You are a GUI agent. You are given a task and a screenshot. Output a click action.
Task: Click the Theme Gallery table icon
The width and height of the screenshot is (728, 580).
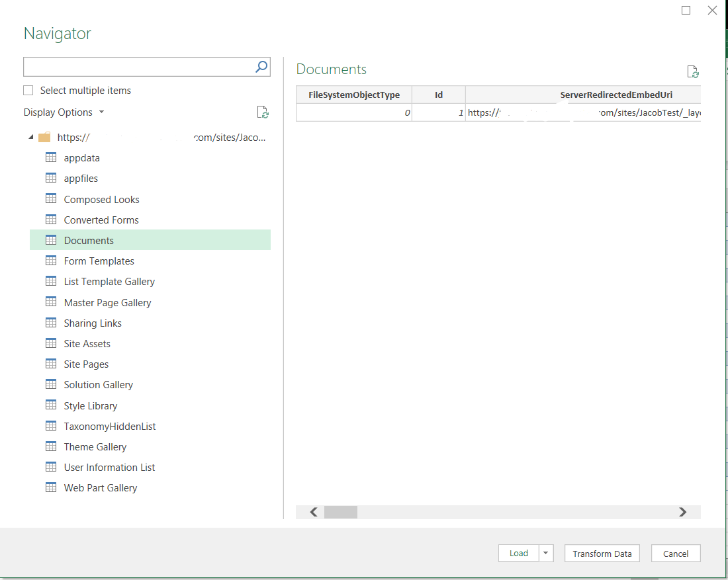pyautogui.click(x=51, y=446)
